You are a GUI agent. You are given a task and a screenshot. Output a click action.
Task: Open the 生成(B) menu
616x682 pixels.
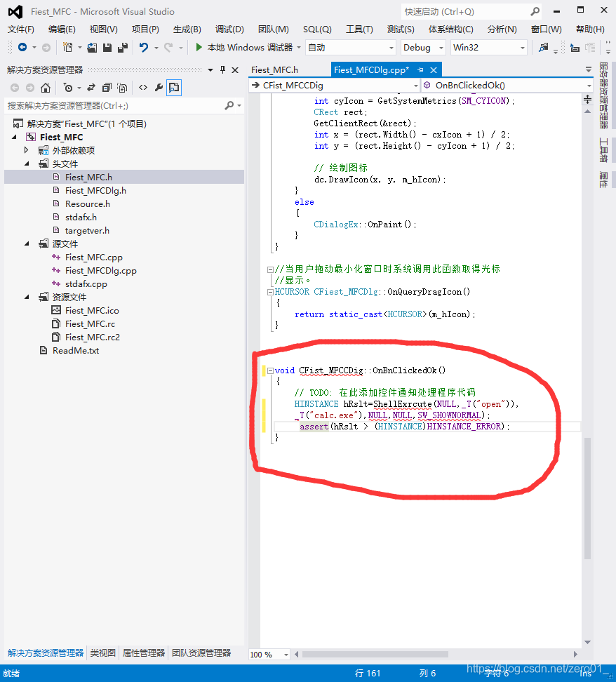(x=187, y=29)
